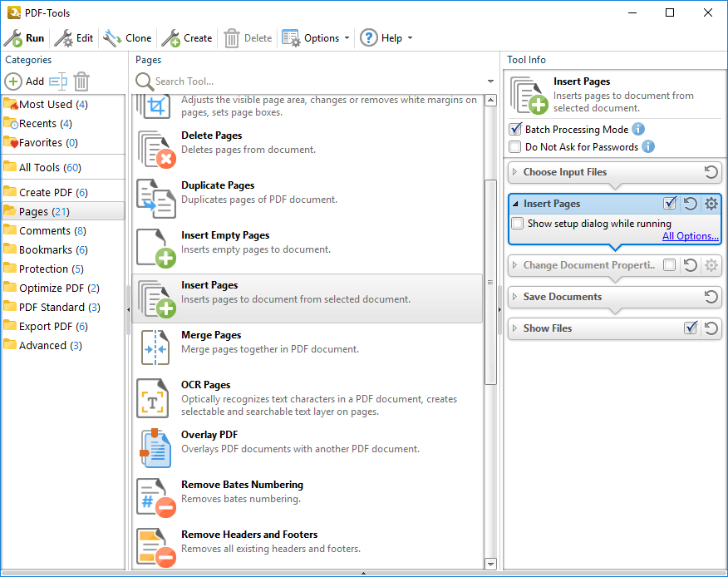Reset Insert Pages step settings
This screenshot has width=728, height=577.
click(x=691, y=204)
